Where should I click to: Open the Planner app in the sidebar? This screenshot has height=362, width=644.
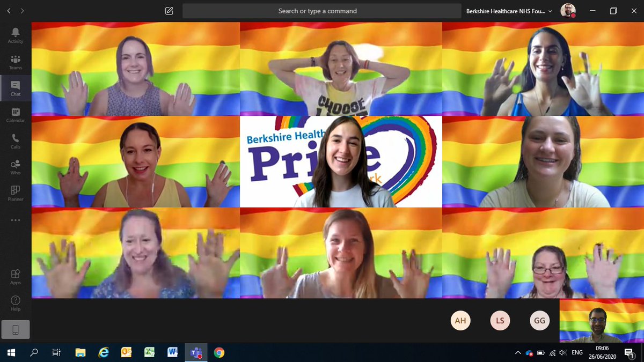tap(15, 194)
